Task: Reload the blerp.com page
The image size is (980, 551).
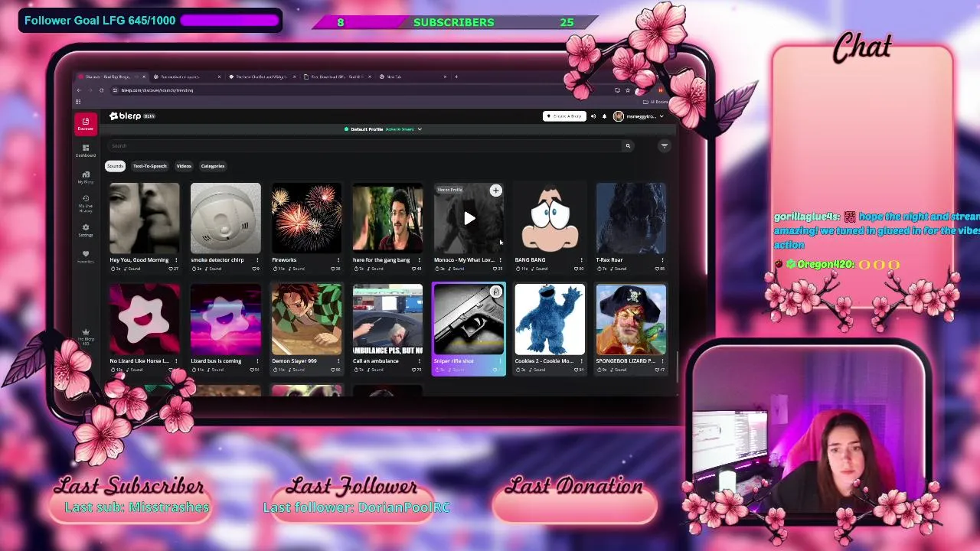Action: [x=101, y=90]
